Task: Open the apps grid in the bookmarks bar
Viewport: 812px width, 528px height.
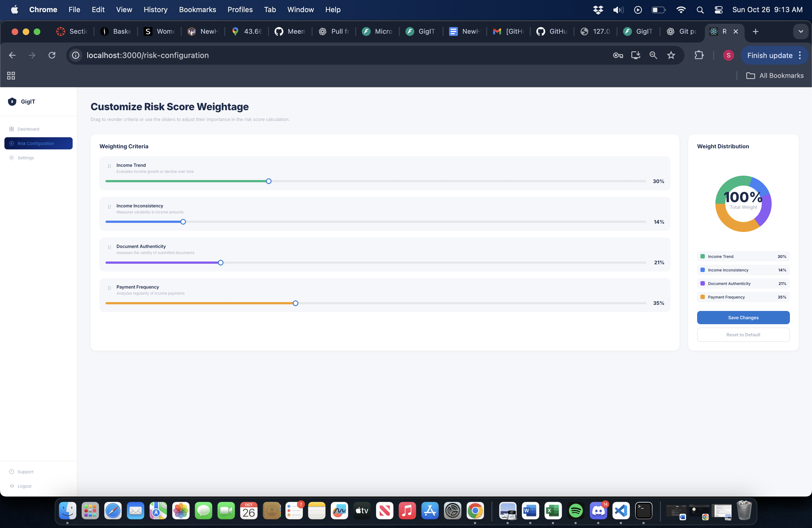Action: pos(11,76)
